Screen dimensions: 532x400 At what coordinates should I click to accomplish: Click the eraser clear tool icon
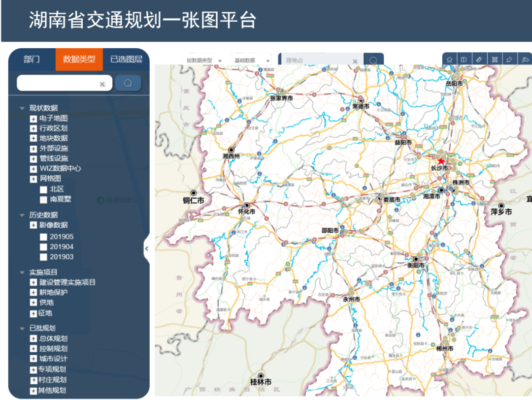click(x=525, y=60)
